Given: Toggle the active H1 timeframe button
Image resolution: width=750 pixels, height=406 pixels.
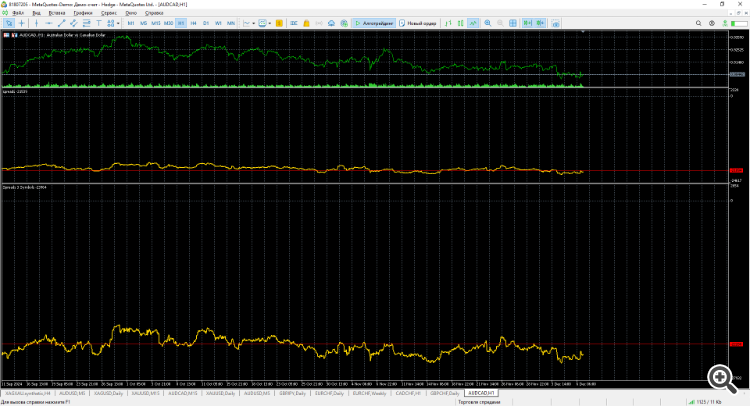Looking at the screenshot, I should coord(181,23).
